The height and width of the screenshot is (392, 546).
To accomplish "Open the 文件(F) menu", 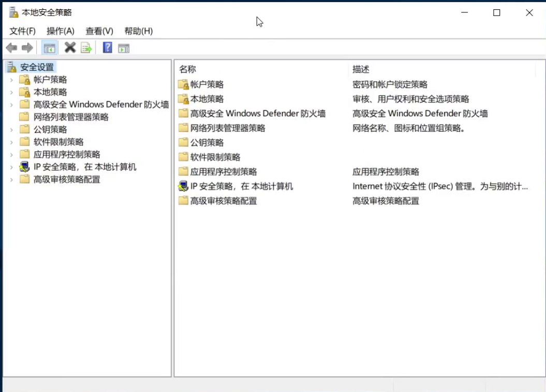I will [22, 31].
